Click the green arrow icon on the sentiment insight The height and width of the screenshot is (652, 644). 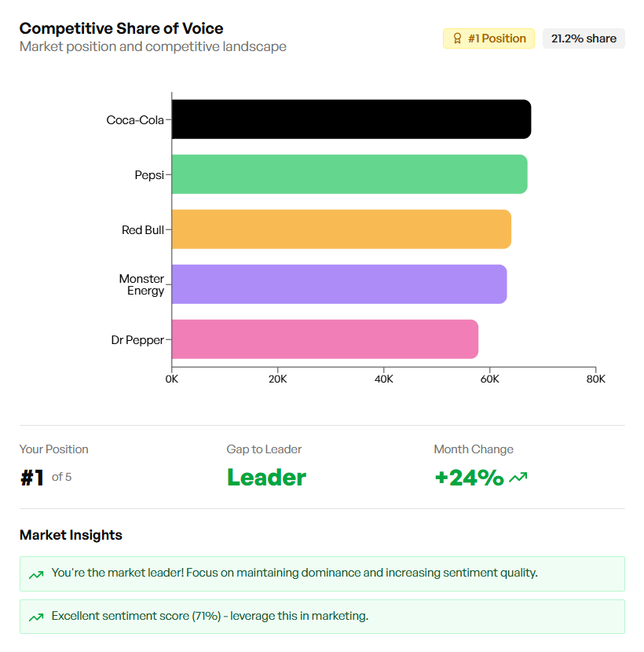(x=35, y=617)
